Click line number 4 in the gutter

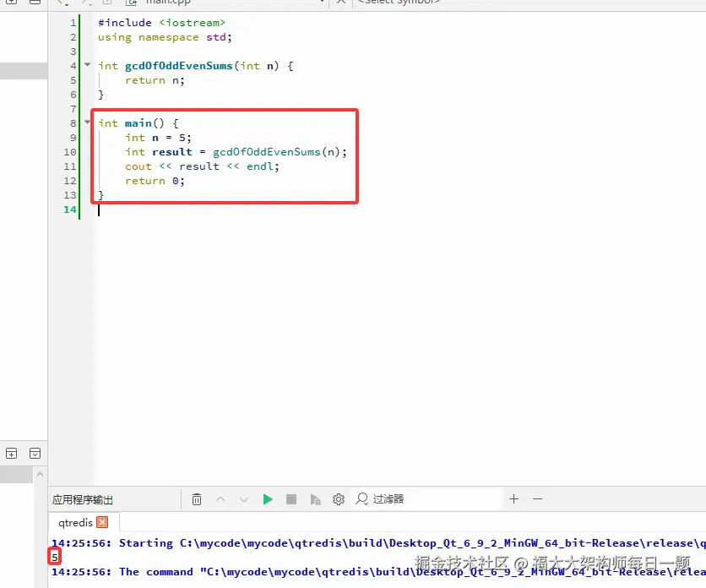click(73, 66)
